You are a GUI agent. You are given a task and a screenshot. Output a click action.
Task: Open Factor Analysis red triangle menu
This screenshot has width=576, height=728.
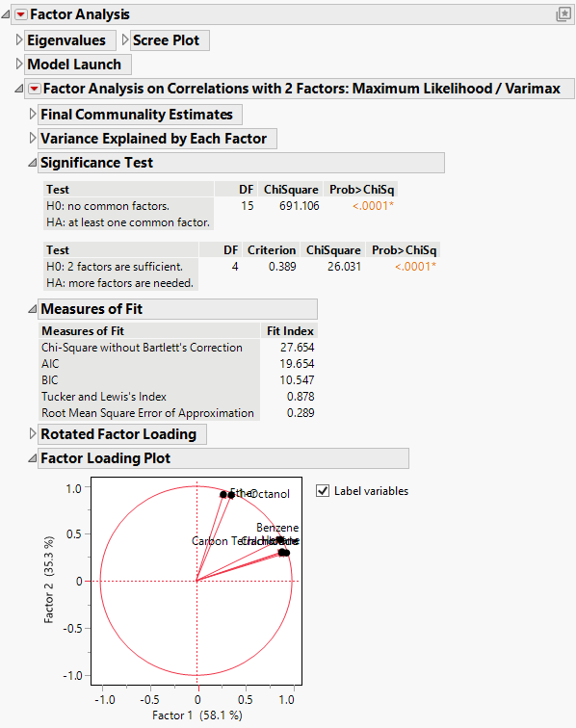coord(20,14)
